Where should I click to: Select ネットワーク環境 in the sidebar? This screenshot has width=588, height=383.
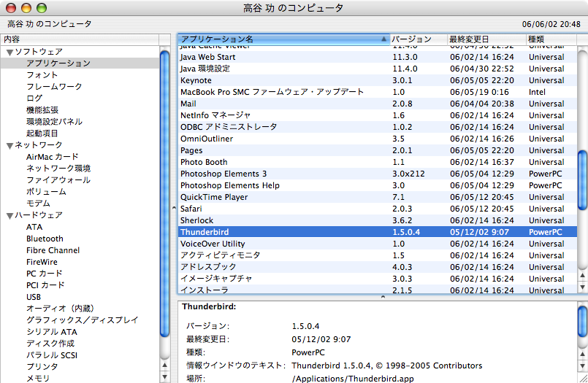point(58,169)
